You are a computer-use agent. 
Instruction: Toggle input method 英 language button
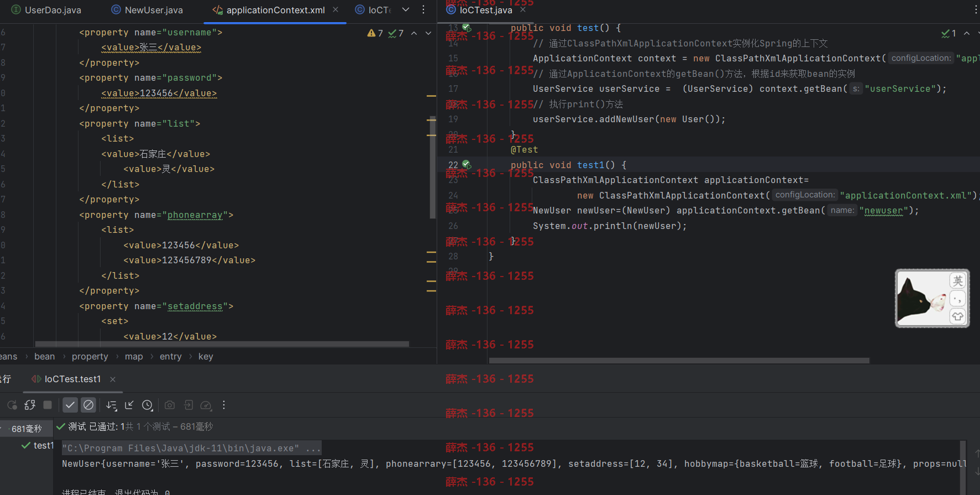click(x=957, y=280)
